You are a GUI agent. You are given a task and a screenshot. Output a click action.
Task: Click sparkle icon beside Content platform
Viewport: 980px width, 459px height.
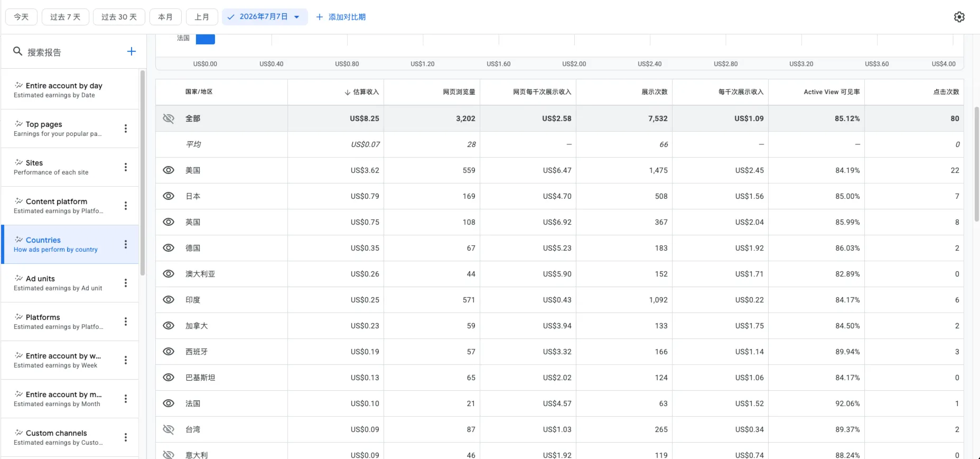point(19,201)
